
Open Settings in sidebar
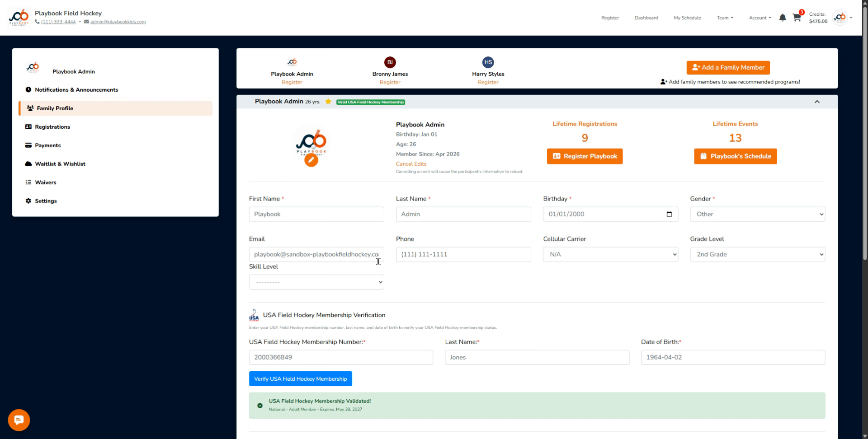(116, 201)
